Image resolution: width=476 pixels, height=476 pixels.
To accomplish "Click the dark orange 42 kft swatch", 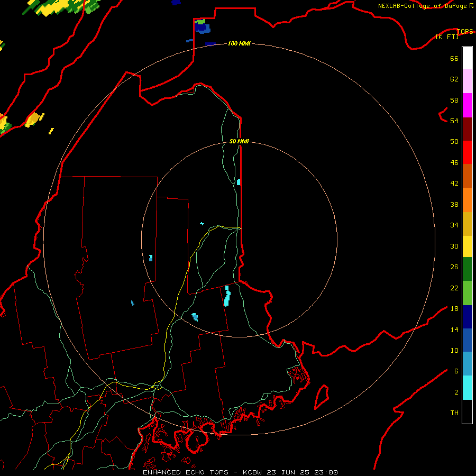I will click(x=467, y=176).
